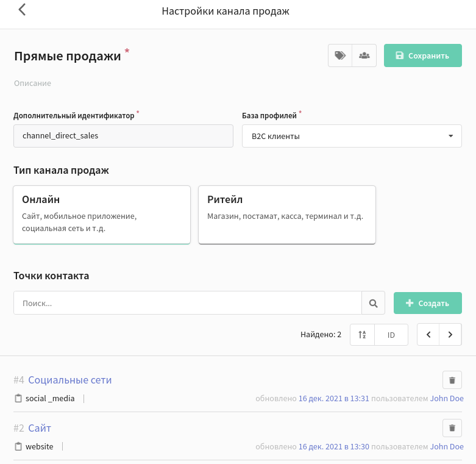Open the user groups icon button
Screen dimensions: 476x464
click(x=364, y=55)
